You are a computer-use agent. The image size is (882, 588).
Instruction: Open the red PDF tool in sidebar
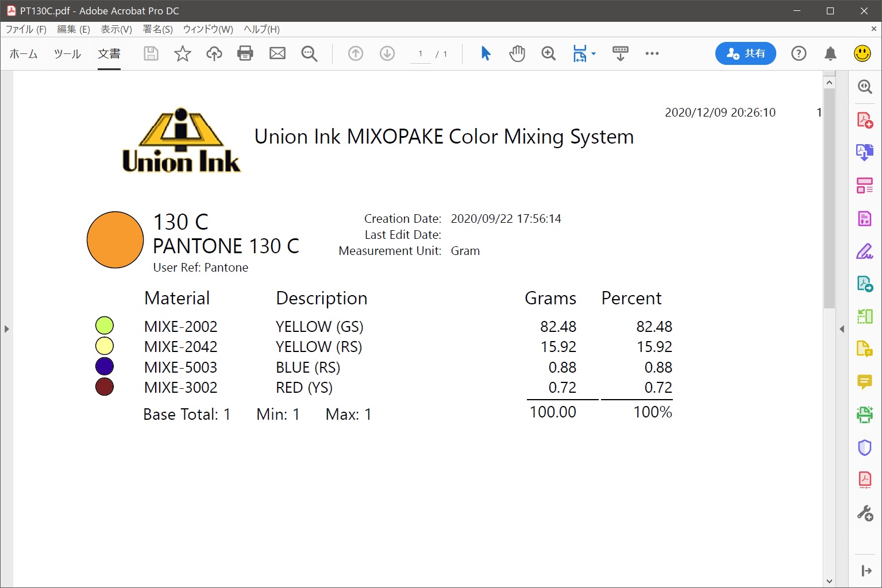click(865, 479)
